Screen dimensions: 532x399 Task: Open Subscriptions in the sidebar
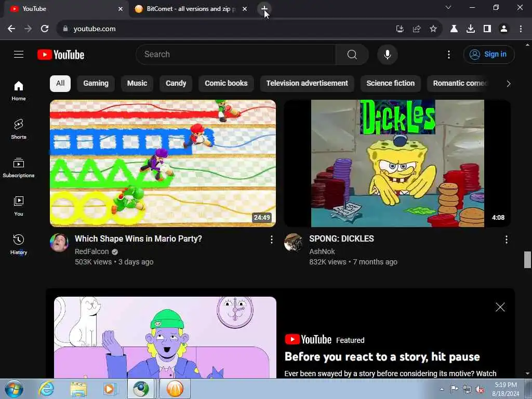pyautogui.click(x=19, y=168)
